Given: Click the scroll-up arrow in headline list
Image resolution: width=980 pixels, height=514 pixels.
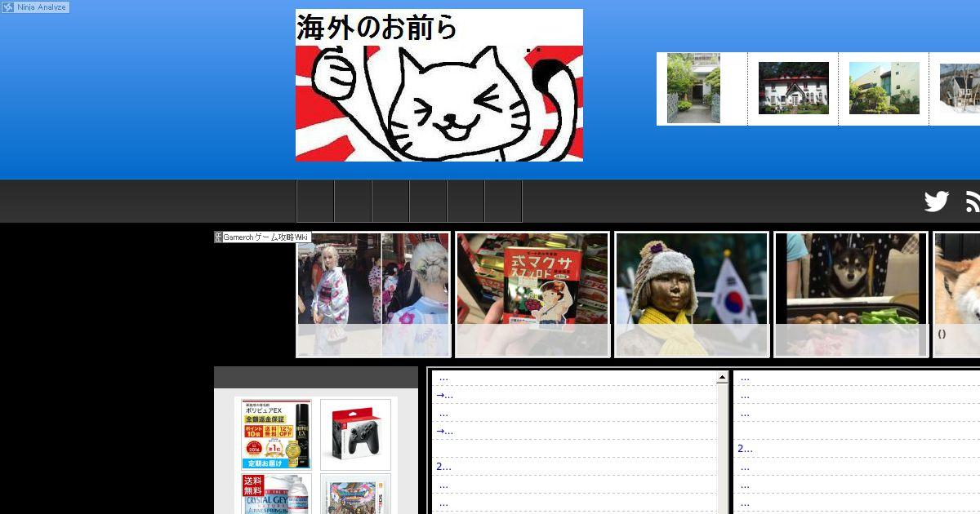Looking at the screenshot, I should [x=722, y=378].
